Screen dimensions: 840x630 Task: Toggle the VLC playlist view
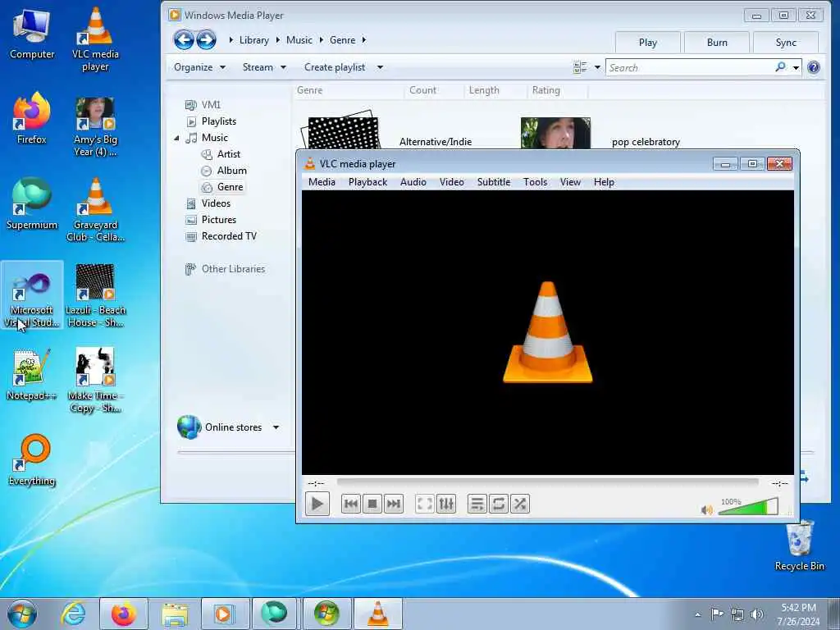pos(477,504)
